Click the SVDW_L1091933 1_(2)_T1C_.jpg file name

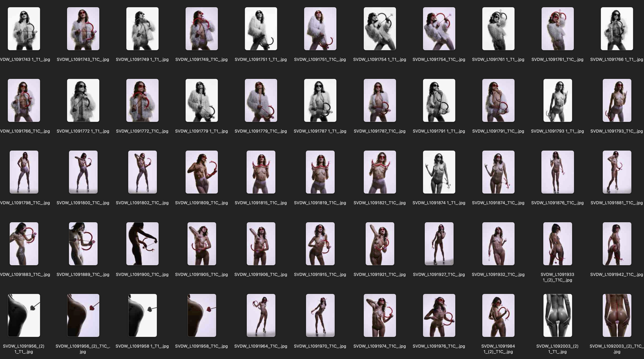557,277
